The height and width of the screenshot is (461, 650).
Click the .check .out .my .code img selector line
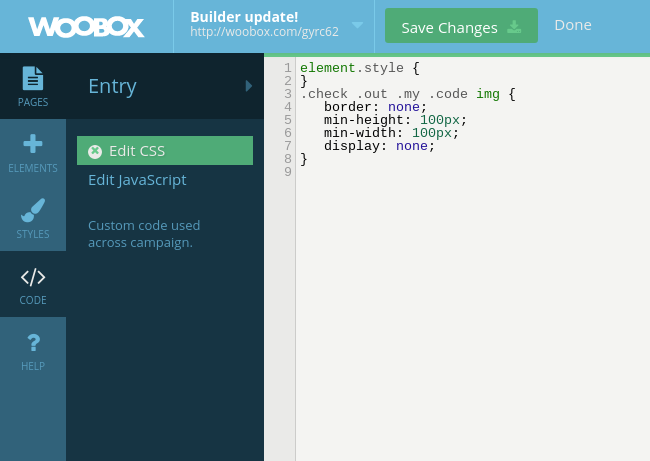click(x=408, y=94)
